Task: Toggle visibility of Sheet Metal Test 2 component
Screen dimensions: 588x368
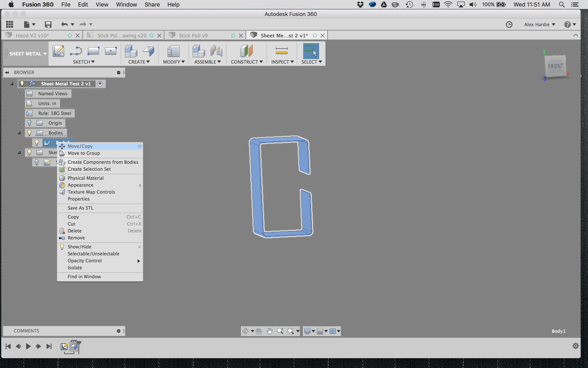Action: tap(22, 84)
